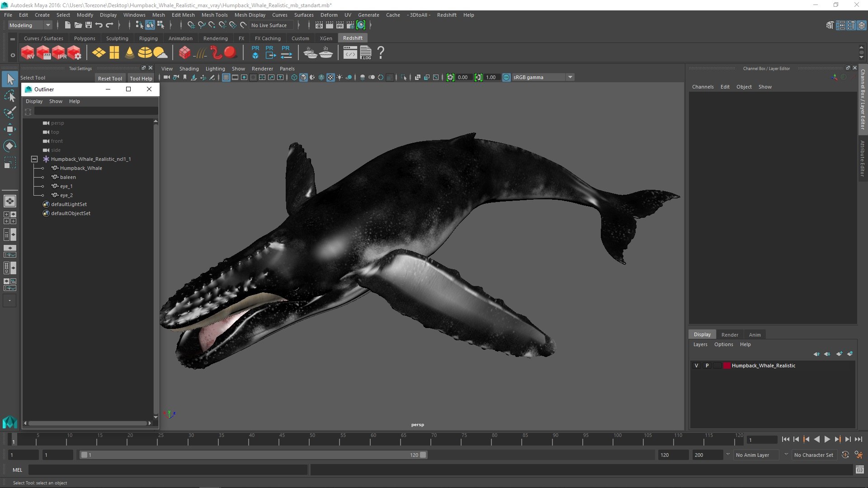This screenshot has width=868, height=488.
Task: Click the Outliner search field
Action: click(x=96, y=111)
